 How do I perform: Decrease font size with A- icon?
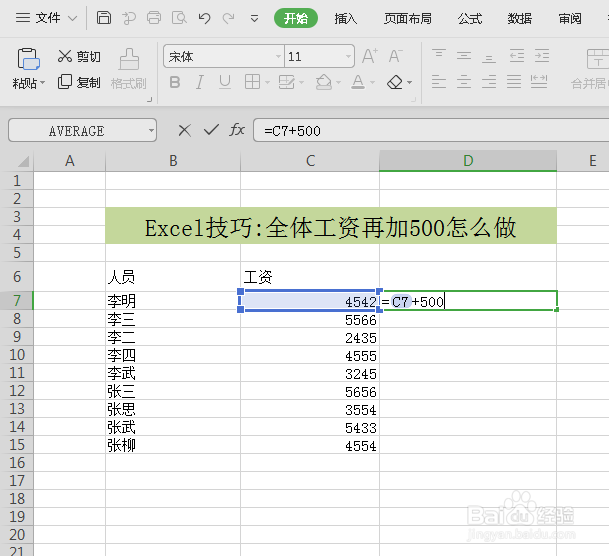tap(396, 56)
